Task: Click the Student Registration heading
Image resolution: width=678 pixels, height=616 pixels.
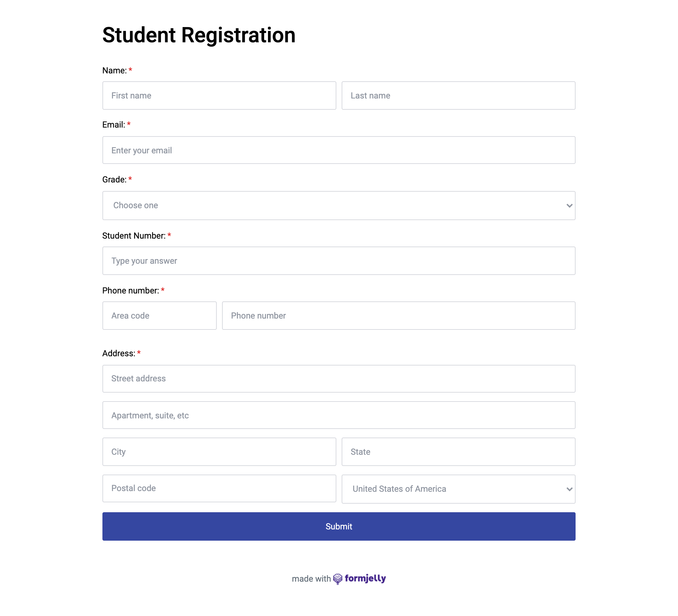Action: (199, 35)
